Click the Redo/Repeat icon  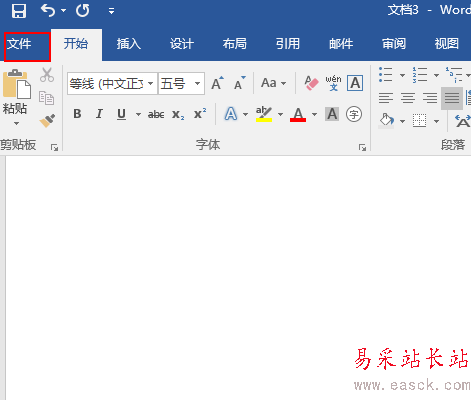pos(82,11)
